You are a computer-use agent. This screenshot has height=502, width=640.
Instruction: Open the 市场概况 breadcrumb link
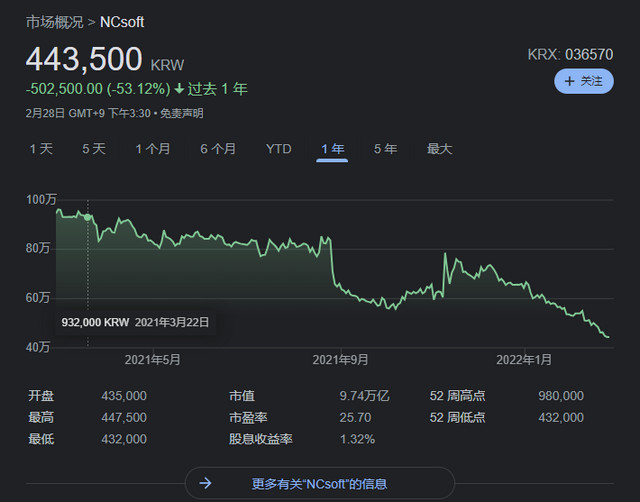[55, 22]
